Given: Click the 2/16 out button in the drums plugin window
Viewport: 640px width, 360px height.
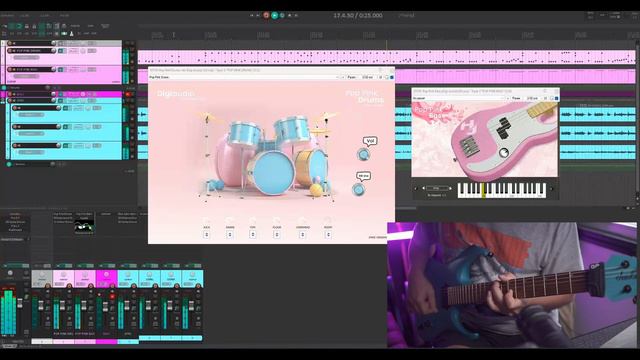Looking at the screenshot, I should 367,77.
